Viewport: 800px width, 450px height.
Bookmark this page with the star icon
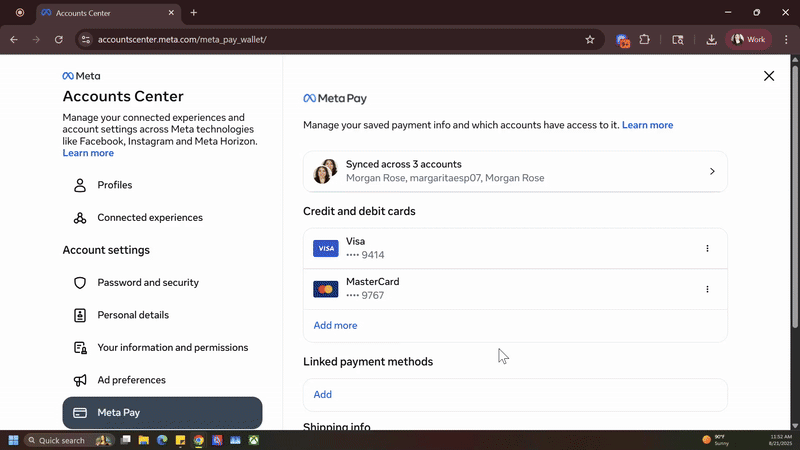[x=590, y=40]
